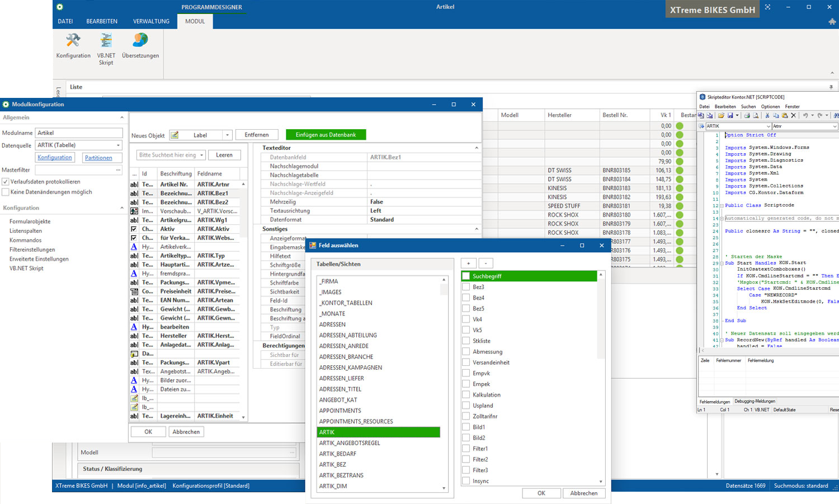Open the search text dropdown in Modulkonfiguration
This screenshot has height=504, width=839.
point(202,155)
